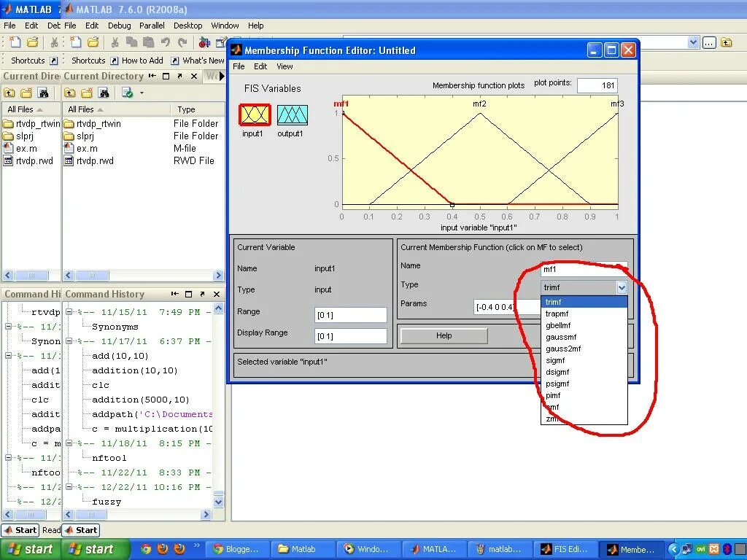Close the Current Directory panel
747x560 pixels.
pos(194,76)
